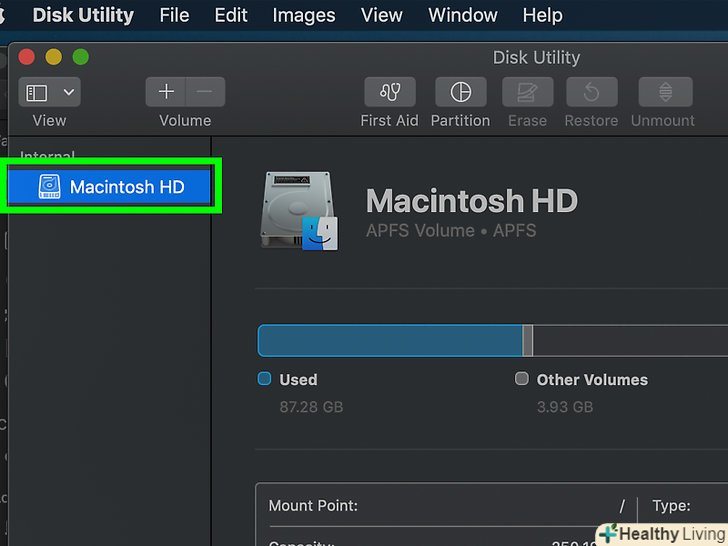Click the Restore toolbar icon
The image size is (728, 546).
[591, 93]
